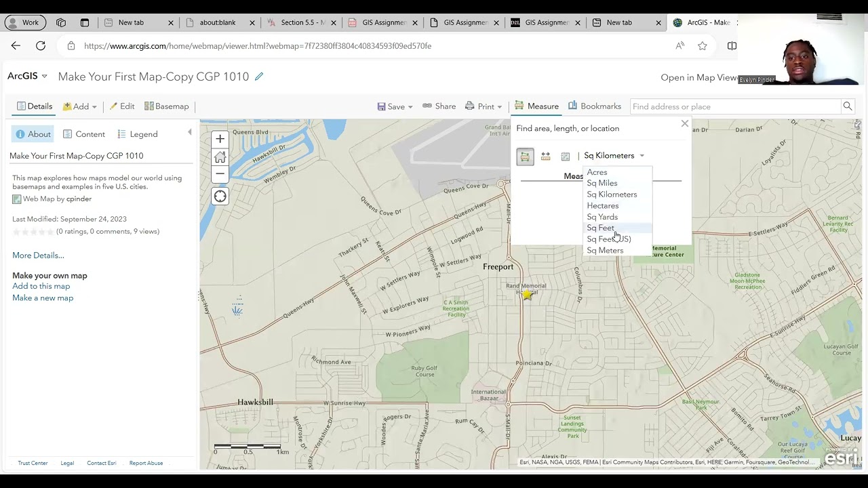Collapse the side panel with arrow

[190, 132]
